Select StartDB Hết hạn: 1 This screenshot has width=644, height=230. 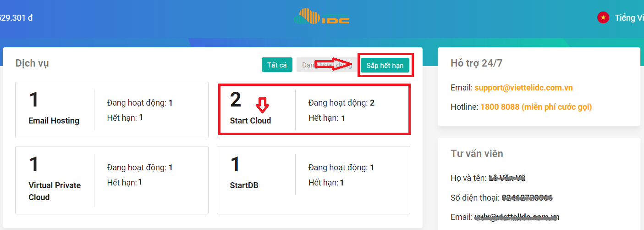point(327,183)
